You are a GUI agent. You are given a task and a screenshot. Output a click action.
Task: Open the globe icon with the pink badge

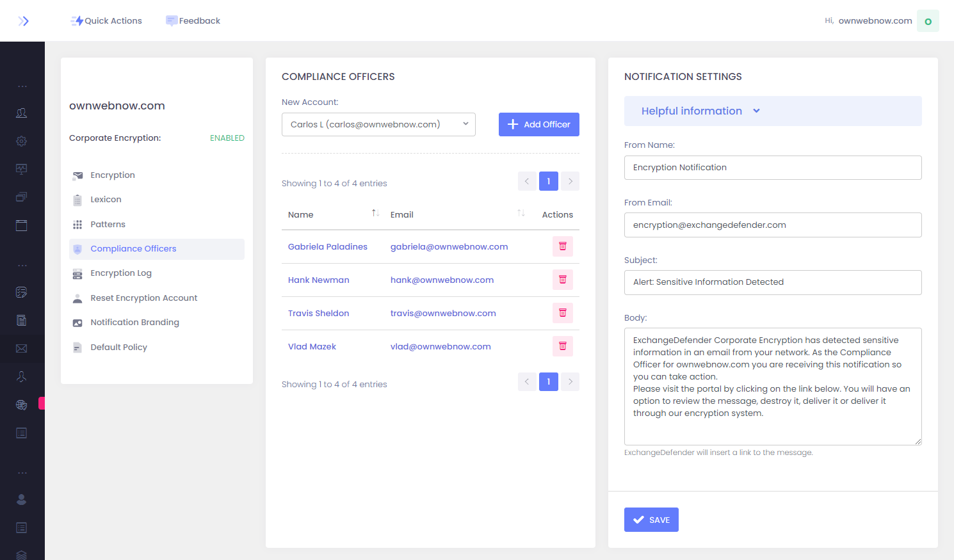point(22,404)
